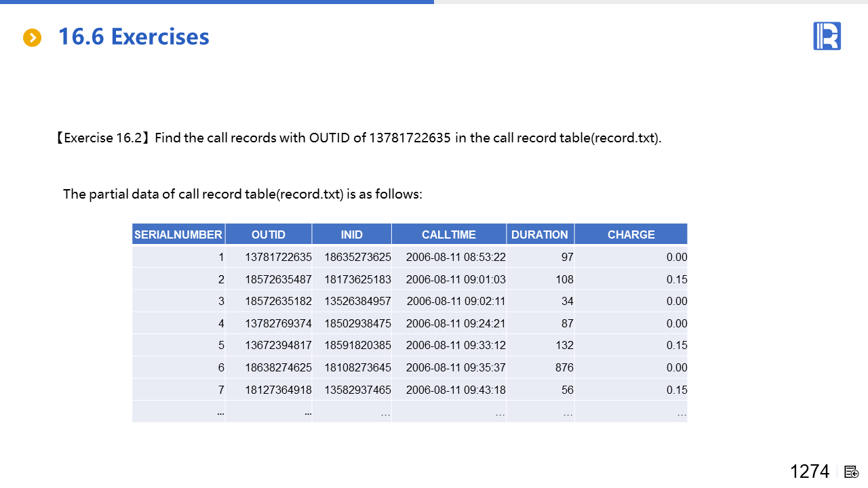Click call time 2006-08-11 09:35:37
868x488 pixels.
[x=456, y=368]
